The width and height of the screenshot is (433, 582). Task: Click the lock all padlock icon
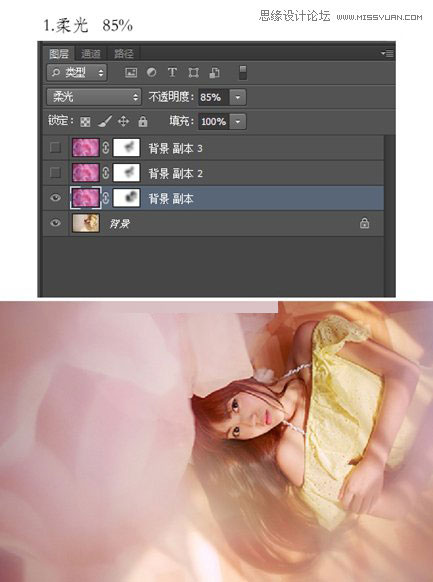point(143,121)
